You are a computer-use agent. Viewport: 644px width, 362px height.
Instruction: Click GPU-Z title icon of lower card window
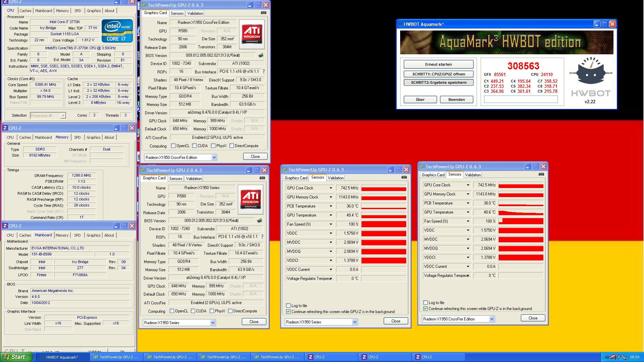(143, 170)
